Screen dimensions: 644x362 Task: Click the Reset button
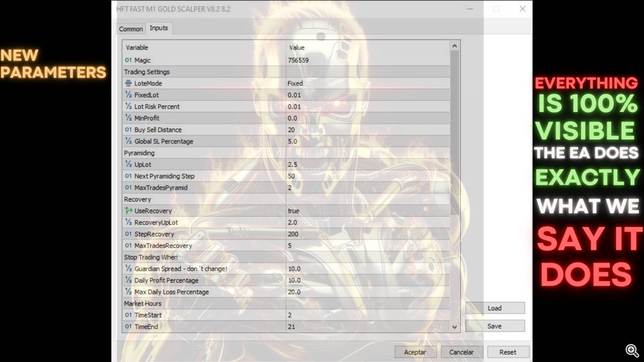(508, 352)
